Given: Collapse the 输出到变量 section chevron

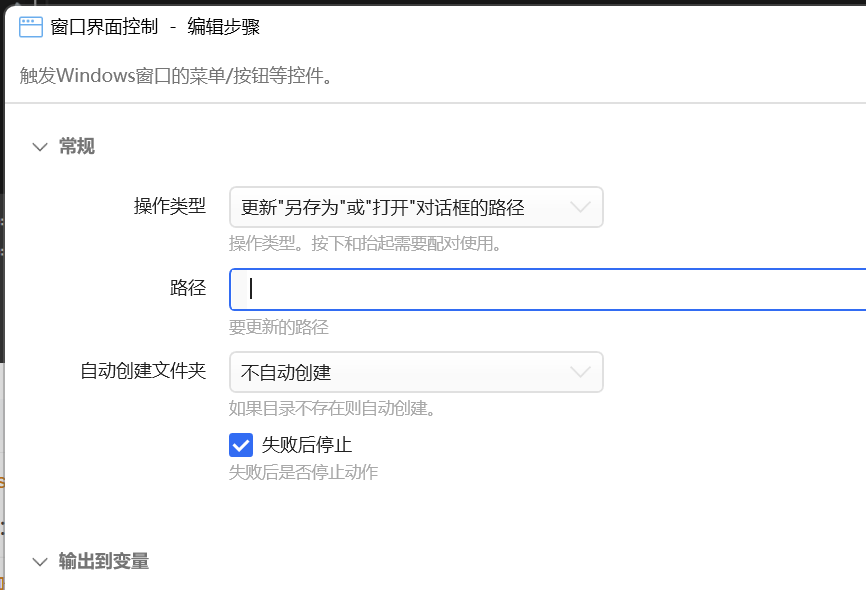Looking at the screenshot, I should click(40, 562).
